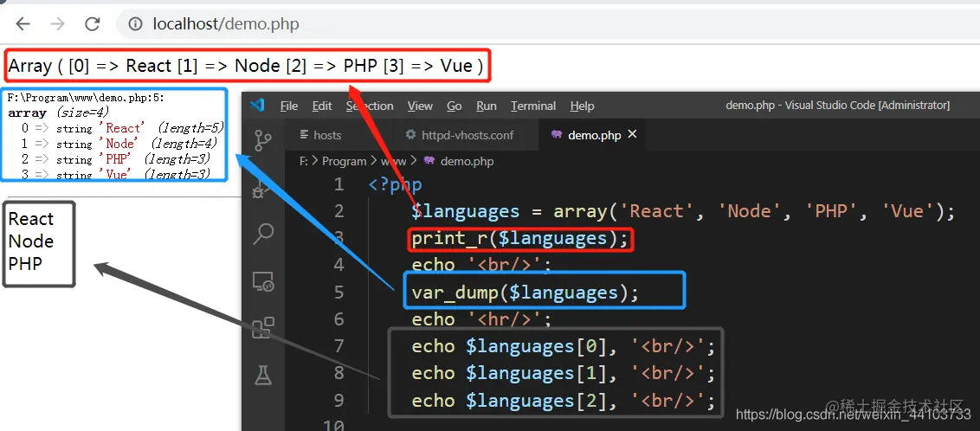
Task: Click the PHP line in echoed output
Action: coord(26,264)
